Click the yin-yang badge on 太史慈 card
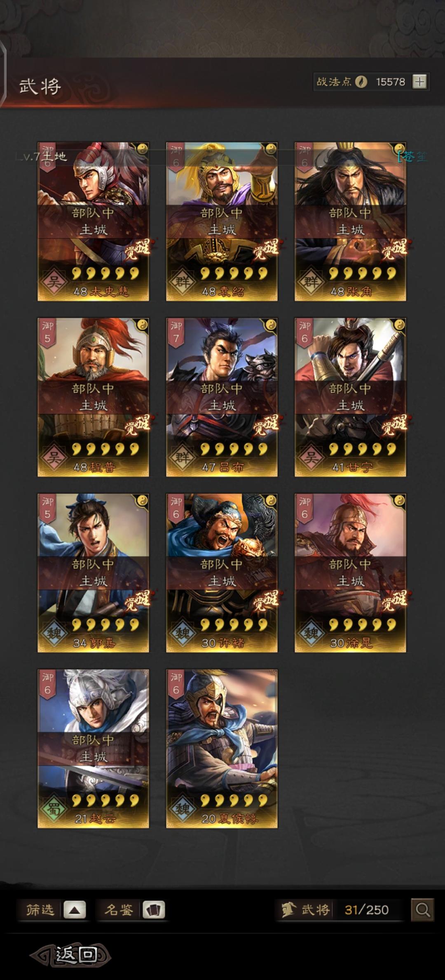 coord(142,149)
